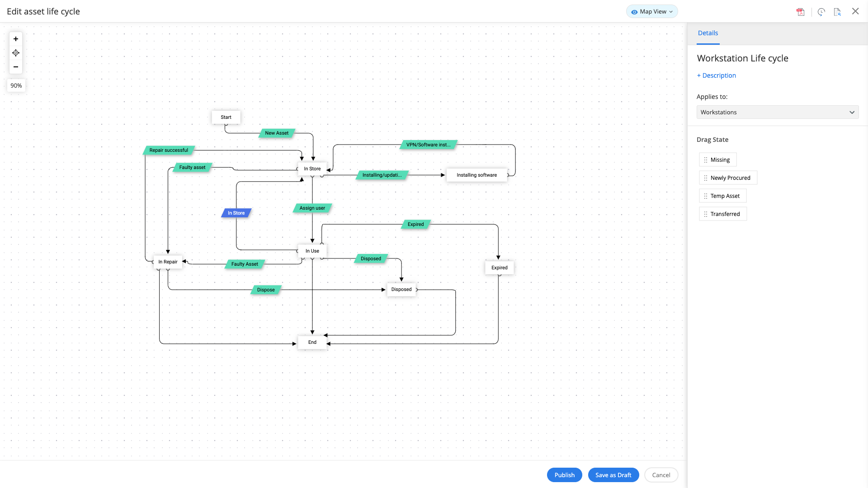This screenshot has height=488, width=868.
Task: Click the drag handle on Newly Procured state
Action: click(x=706, y=178)
